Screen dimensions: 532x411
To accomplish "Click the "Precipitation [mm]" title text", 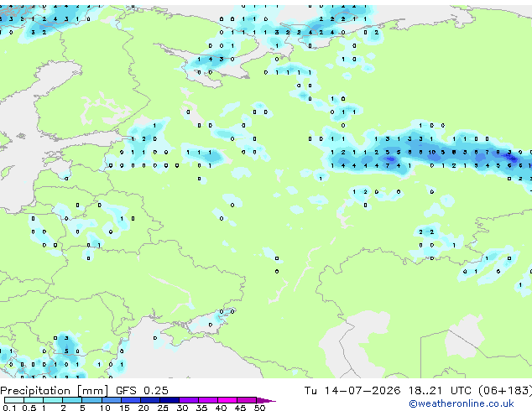I will click(x=54, y=391).
